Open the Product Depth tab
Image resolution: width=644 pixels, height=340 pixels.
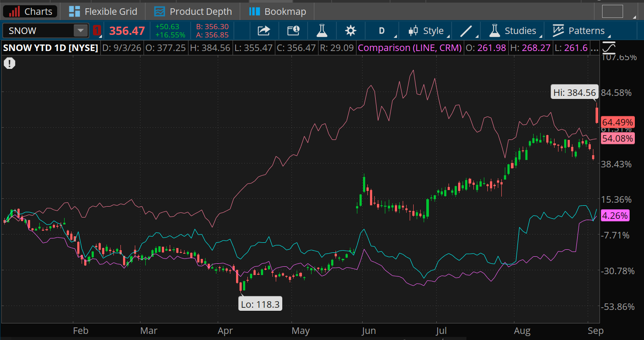pyautogui.click(x=193, y=11)
